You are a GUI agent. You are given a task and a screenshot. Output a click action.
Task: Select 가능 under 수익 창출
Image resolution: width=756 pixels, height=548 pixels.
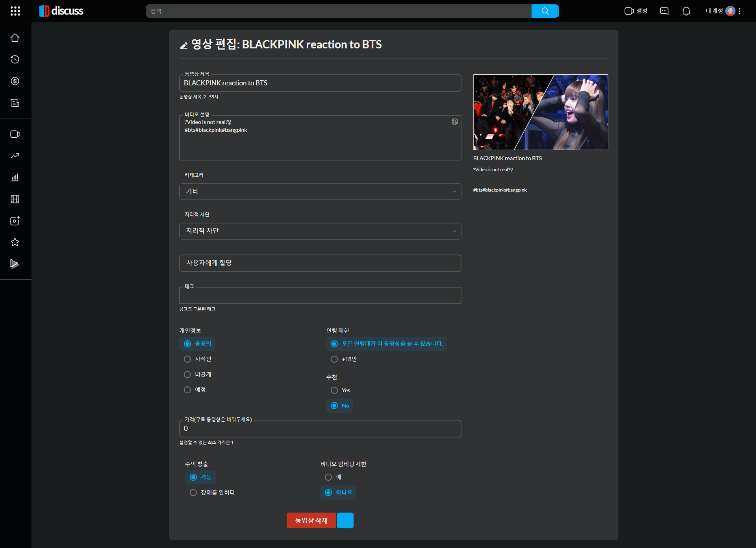point(200,477)
